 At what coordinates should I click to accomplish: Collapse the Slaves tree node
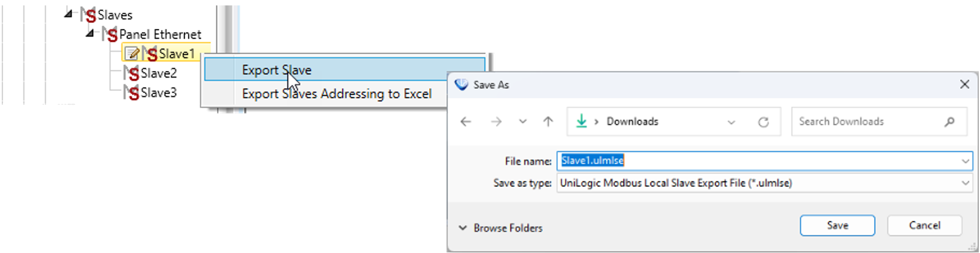[69, 13]
